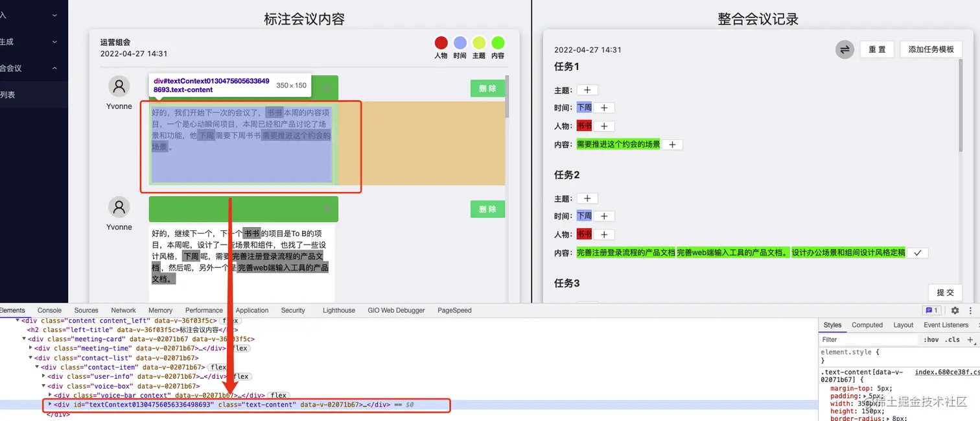Add a 主题 item in 任务1

coord(587,90)
